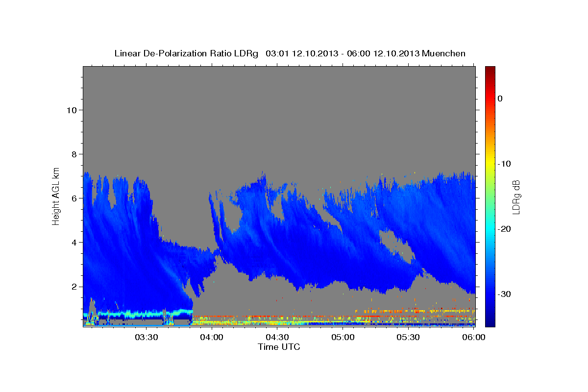Viewport: 588px width, 392px height.
Task: Click the 04:30 time axis label
Action: pos(277,338)
